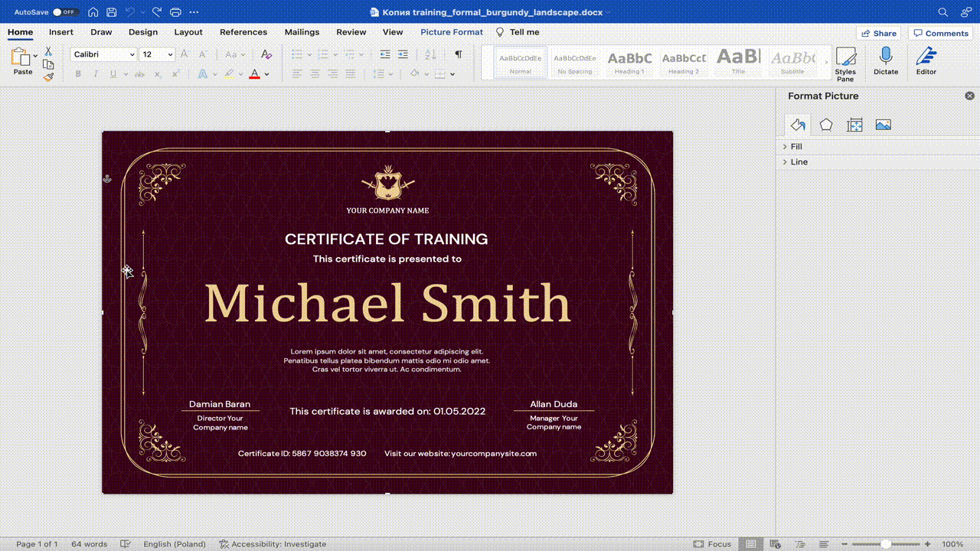Open the font size 12 dropdown
Screen dimensions: 980x551
pos(170,55)
